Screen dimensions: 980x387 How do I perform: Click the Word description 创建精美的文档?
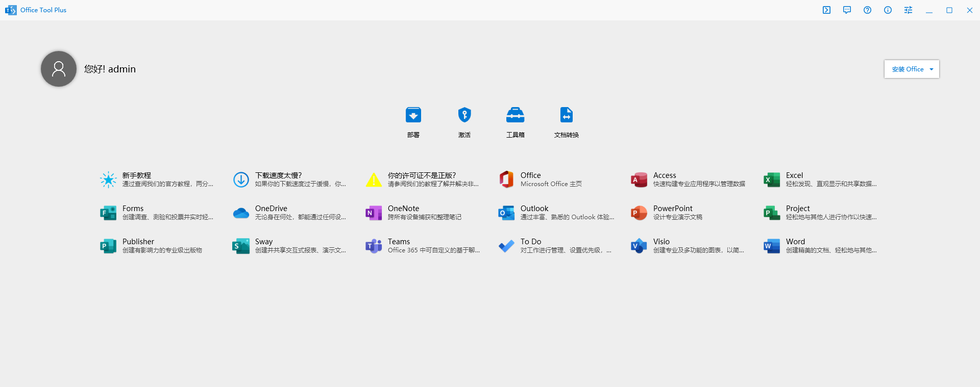point(831,250)
